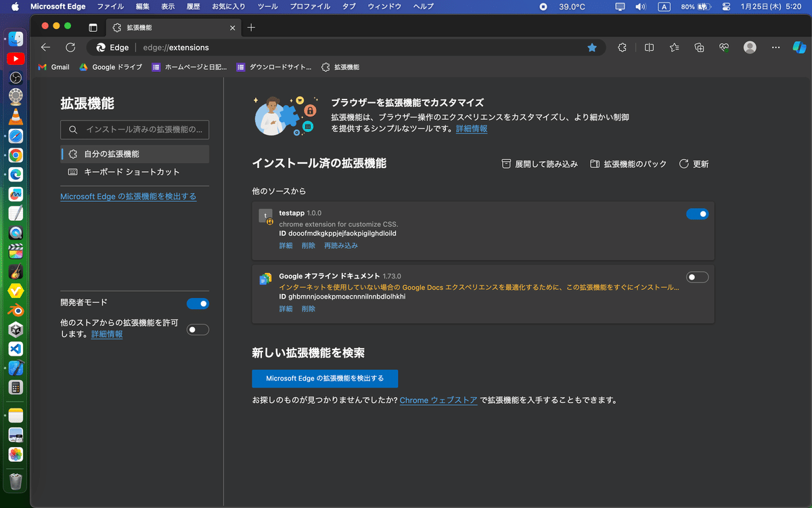The image size is (812, 508).
Task: Toggle 他のストアからの拡張機能を許可します switch
Action: 198,330
